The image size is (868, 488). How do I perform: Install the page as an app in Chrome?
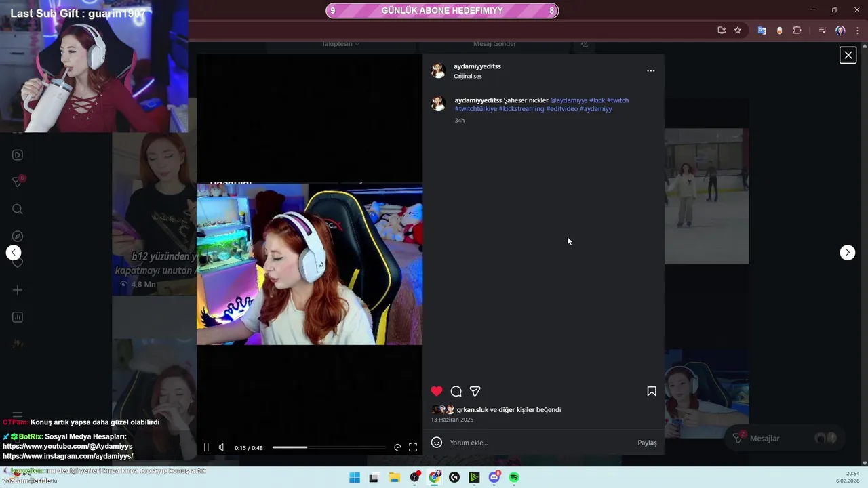pyautogui.click(x=722, y=30)
